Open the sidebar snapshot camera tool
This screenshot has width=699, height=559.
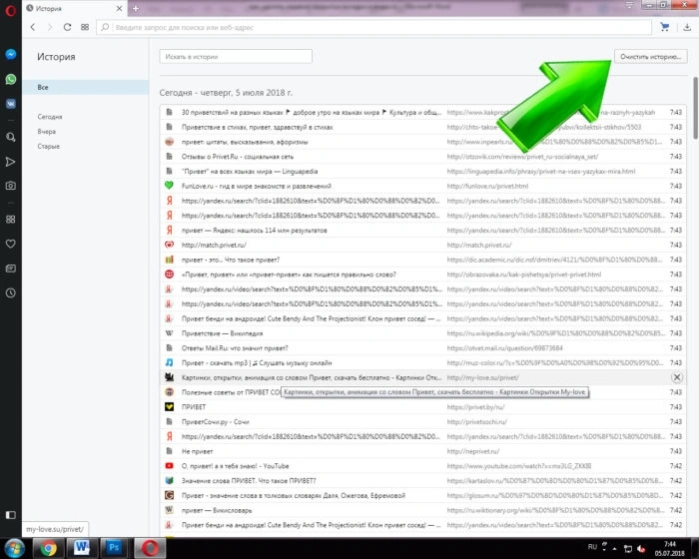tap(11, 186)
